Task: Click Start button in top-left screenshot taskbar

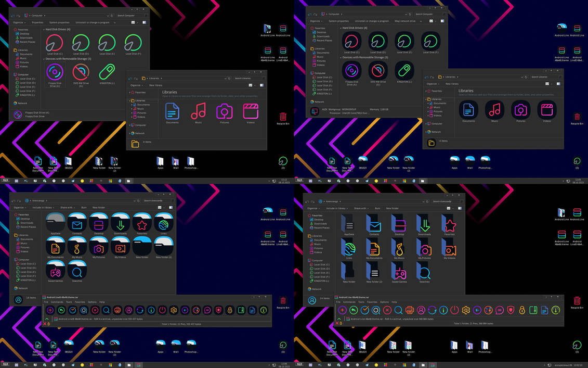Action: (x=5, y=180)
